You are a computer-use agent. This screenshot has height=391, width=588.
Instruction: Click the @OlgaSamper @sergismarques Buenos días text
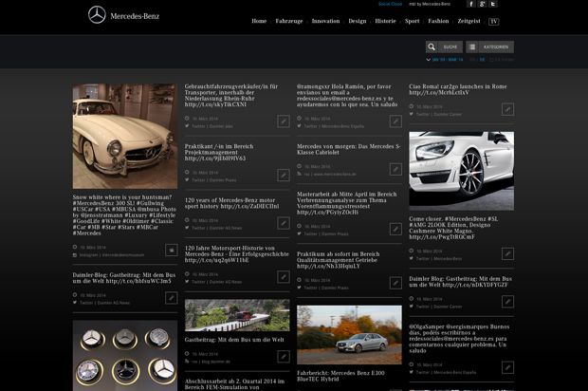(459, 339)
